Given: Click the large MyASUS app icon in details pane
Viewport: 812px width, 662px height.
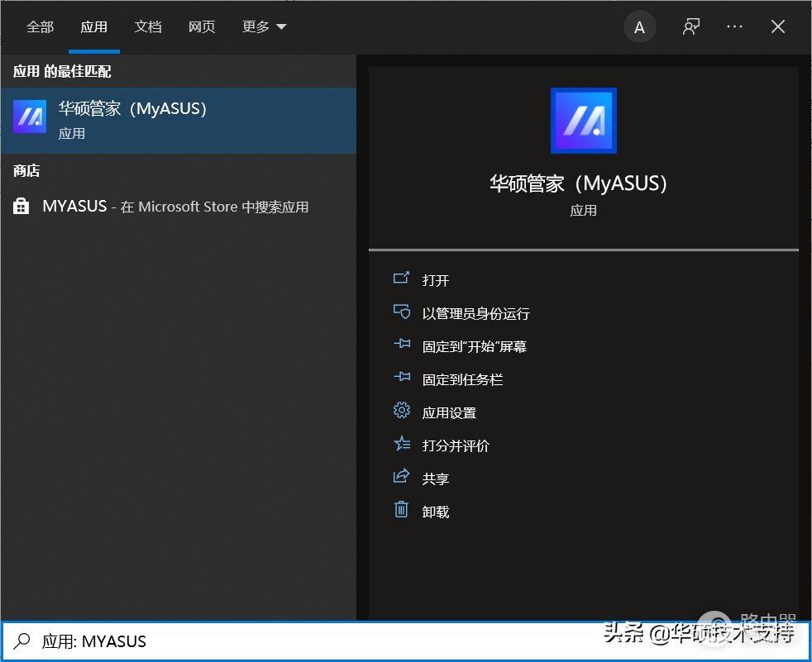Looking at the screenshot, I should (x=584, y=121).
